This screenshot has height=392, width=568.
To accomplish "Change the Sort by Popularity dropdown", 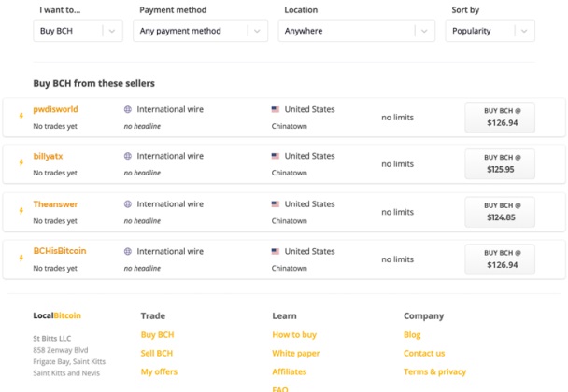I will pyautogui.click(x=490, y=31).
